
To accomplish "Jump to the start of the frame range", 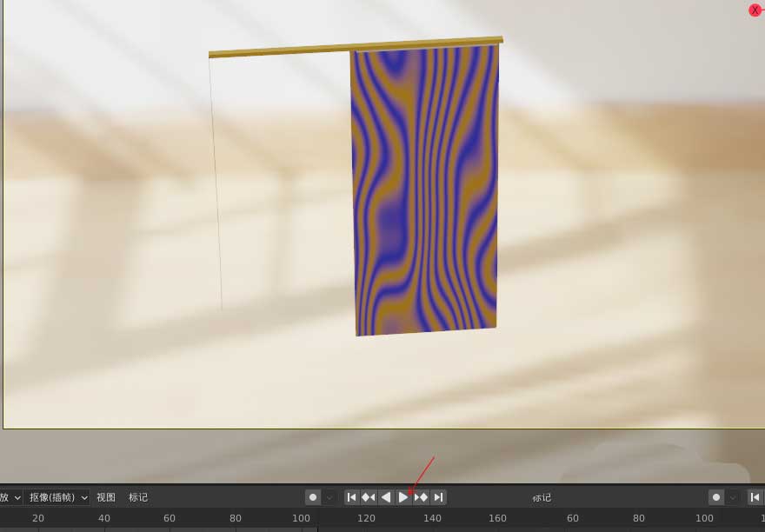I will pos(352,496).
